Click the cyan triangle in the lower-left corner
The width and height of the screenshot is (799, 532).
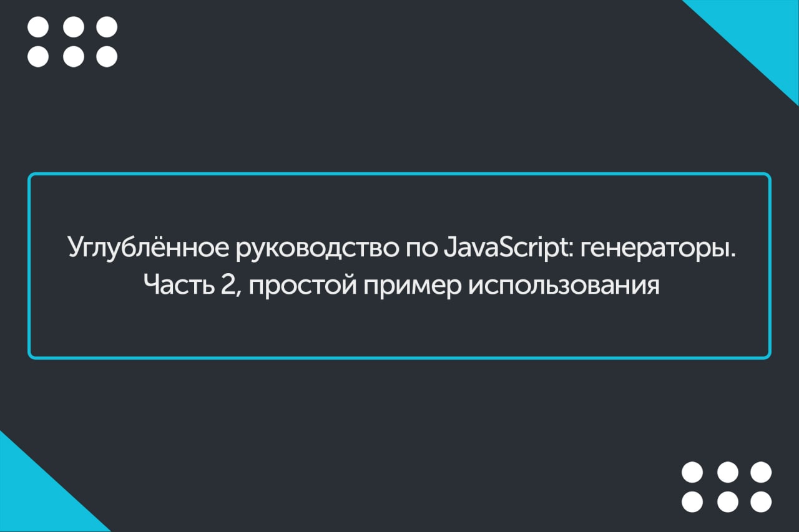(x=34, y=499)
